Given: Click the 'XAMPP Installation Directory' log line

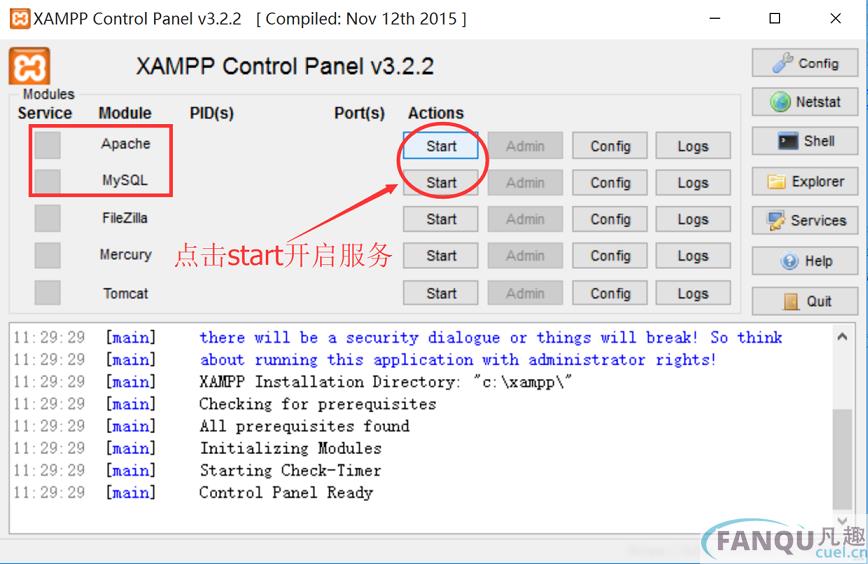Looking at the screenshot, I should 385,382.
